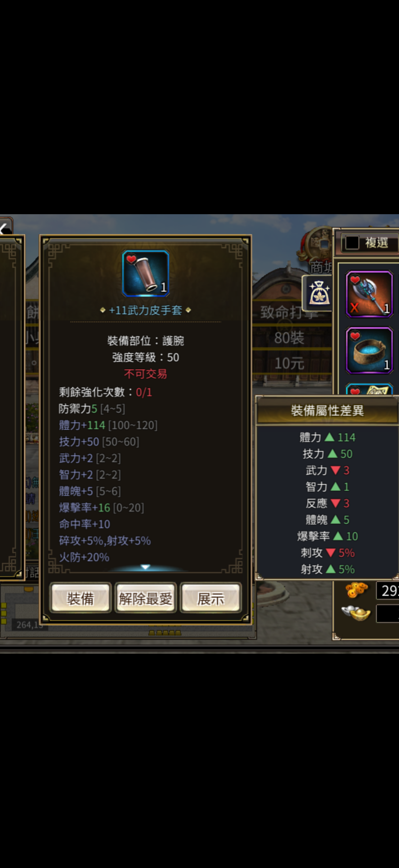This screenshot has height=868, width=399.
Task: Expand item details with the down arrow
Action: pyautogui.click(x=146, y=567)
